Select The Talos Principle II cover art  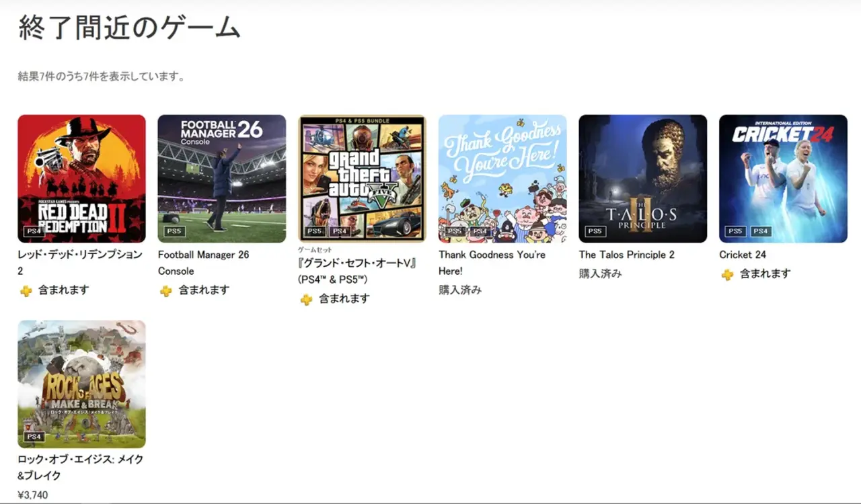[x=643, y=179]
